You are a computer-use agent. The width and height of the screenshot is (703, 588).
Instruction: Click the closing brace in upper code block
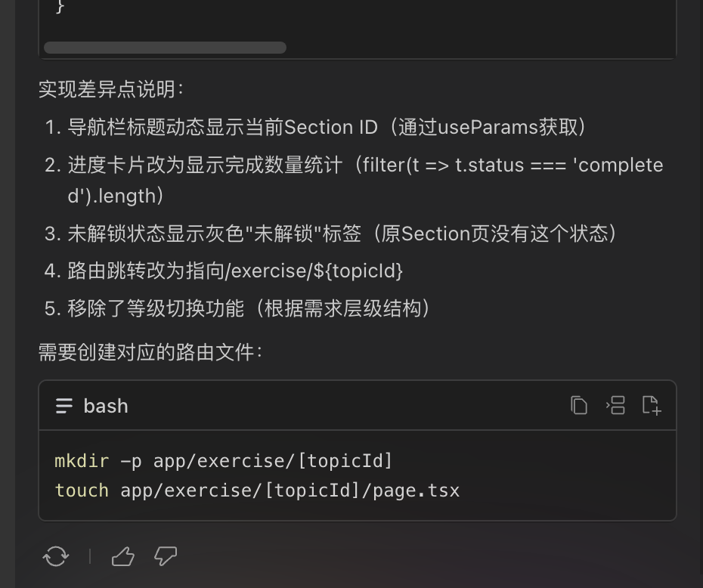pyautogui.click(x=60, y=8)
